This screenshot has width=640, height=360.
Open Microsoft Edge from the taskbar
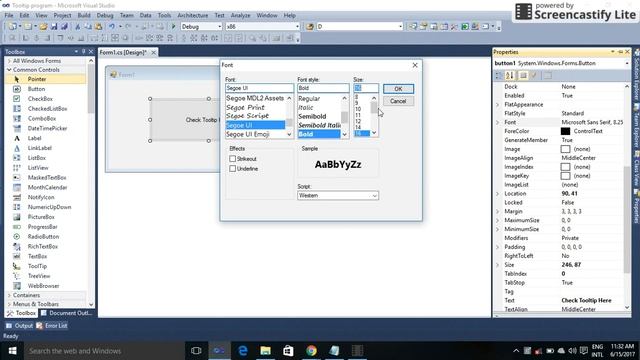point(243,351)
